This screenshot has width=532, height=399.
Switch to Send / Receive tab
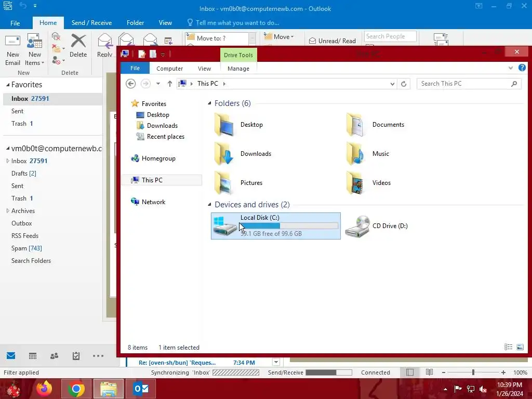[x=91, y=23]
